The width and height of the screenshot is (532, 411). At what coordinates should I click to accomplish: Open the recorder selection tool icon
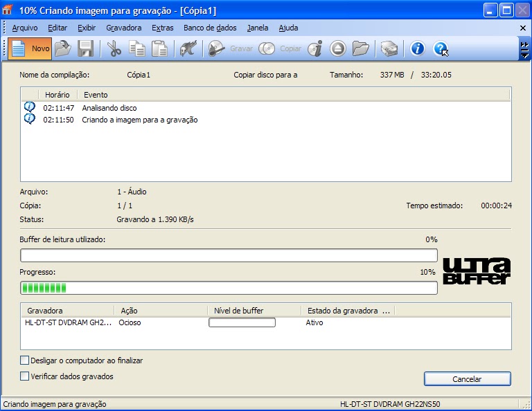[188, 49]
